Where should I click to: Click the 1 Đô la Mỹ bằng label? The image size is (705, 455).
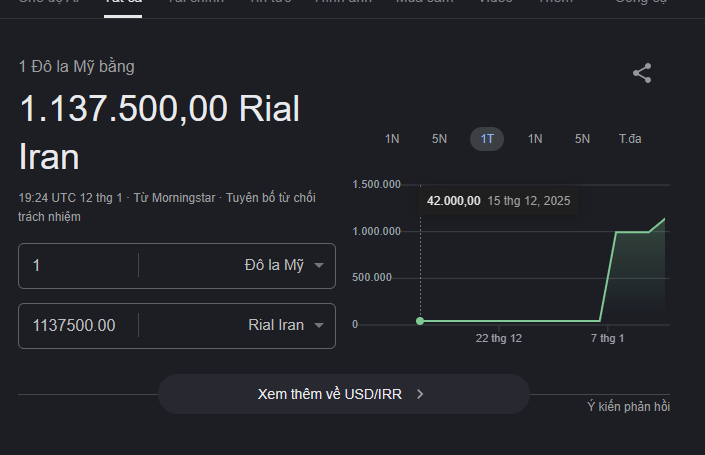[x=76, y=67]
